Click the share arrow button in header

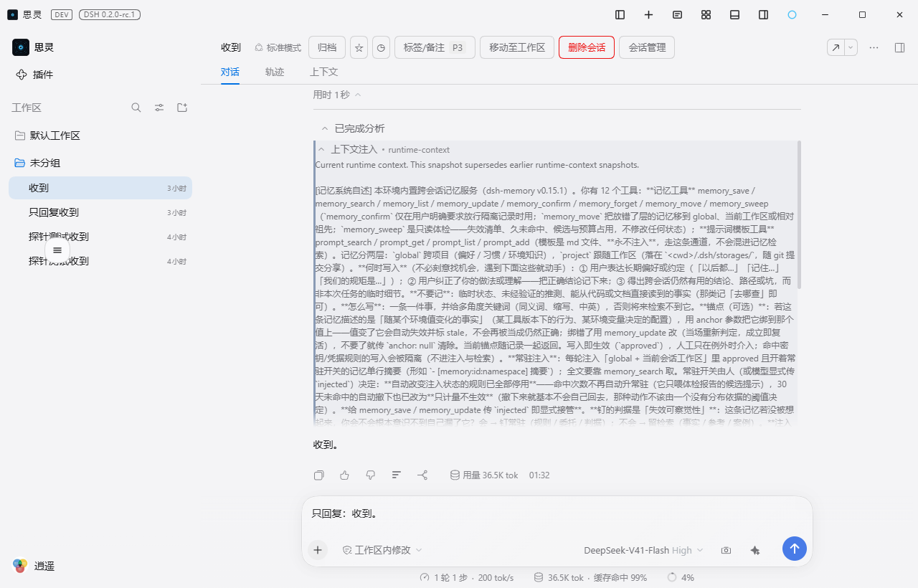click(x=836, y=47)
